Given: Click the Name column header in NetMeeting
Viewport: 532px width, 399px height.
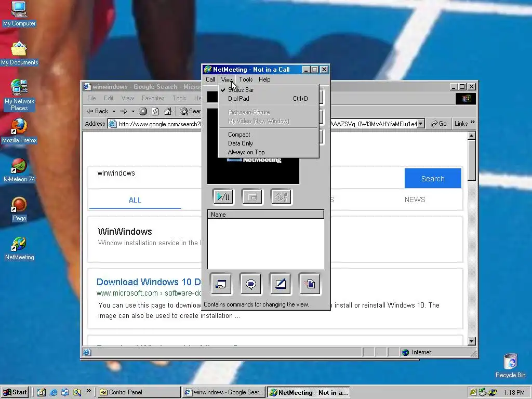Looking at the screenshot, I should [265, 215].
